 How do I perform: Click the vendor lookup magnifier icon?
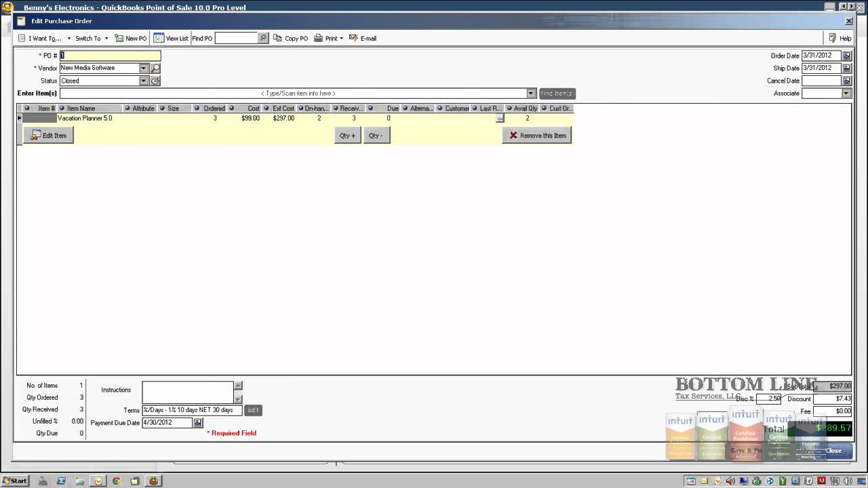coord(155,68)
